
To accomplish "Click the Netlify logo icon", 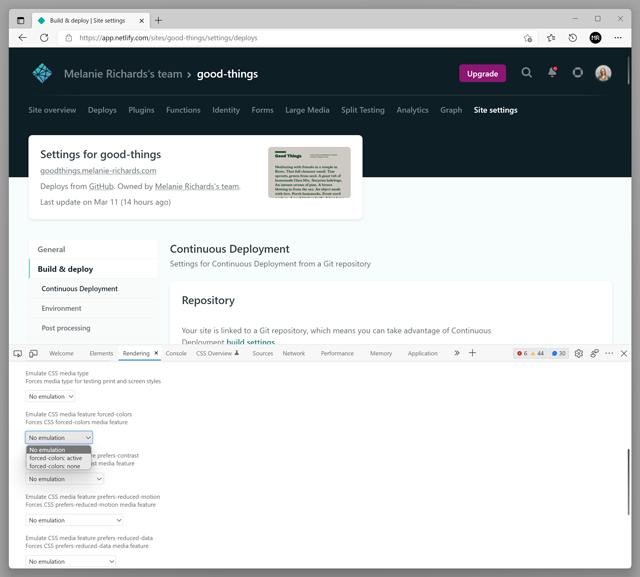I will (x=42, y=73).
